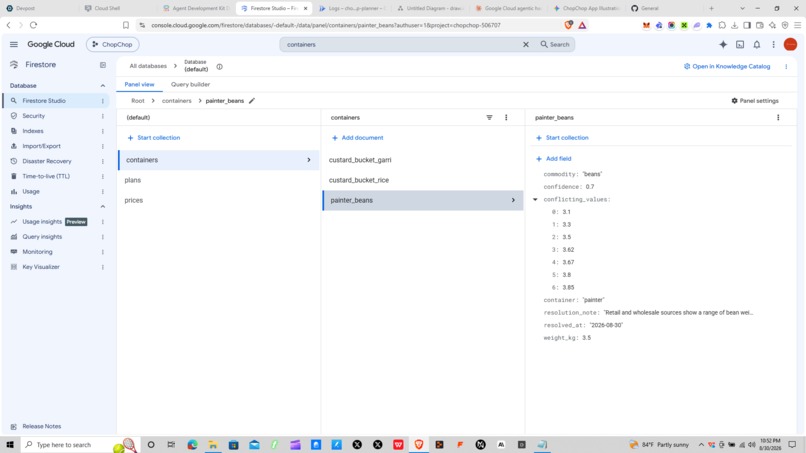Switch to the Panel view tab
Image resolution: width=806 pixels, height=453 pixels.
click(x=139, y=84)
